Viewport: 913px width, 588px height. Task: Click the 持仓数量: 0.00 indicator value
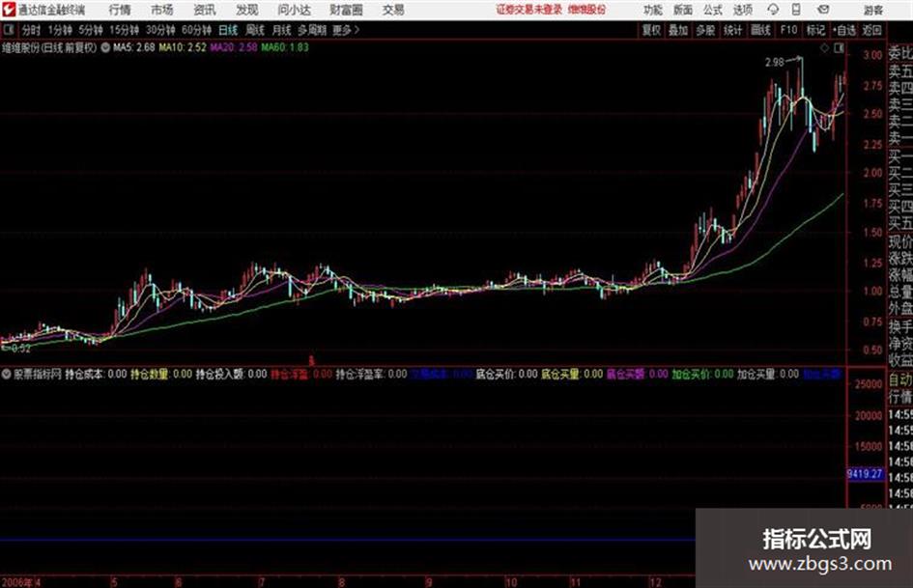click(161, 374)
